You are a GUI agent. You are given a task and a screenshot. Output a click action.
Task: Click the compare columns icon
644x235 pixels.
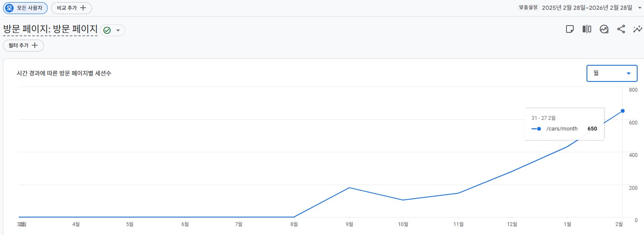(x=587, y=29)
